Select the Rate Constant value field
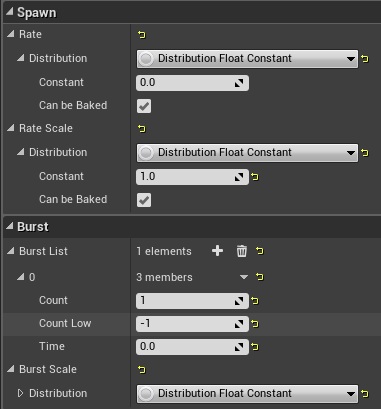Viewport: 381px width, 409px height. (192, 83)
